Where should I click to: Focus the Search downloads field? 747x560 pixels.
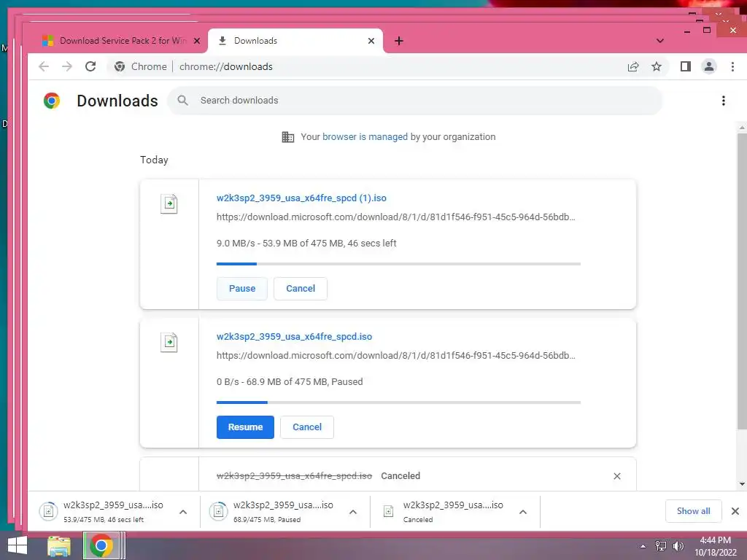click(x=414, y=101)
